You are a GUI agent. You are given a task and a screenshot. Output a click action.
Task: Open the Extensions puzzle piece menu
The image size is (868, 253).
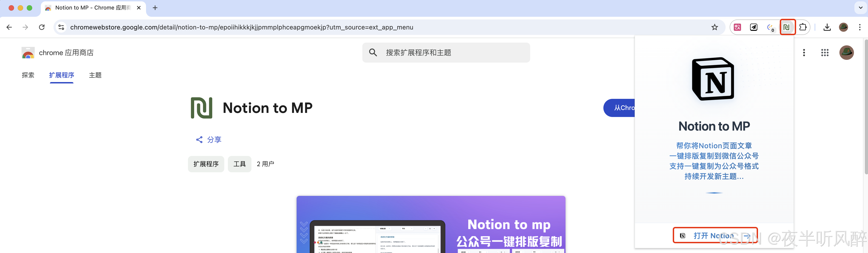(803, 27)
